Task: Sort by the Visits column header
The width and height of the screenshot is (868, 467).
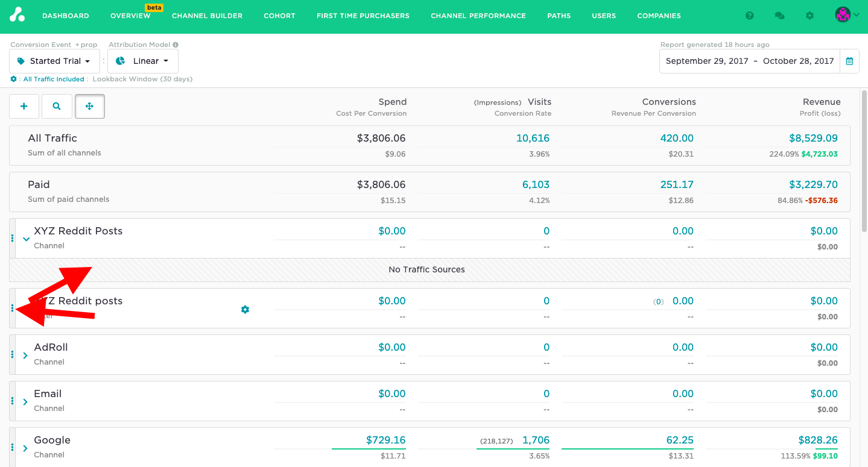Action: [539, 102]
